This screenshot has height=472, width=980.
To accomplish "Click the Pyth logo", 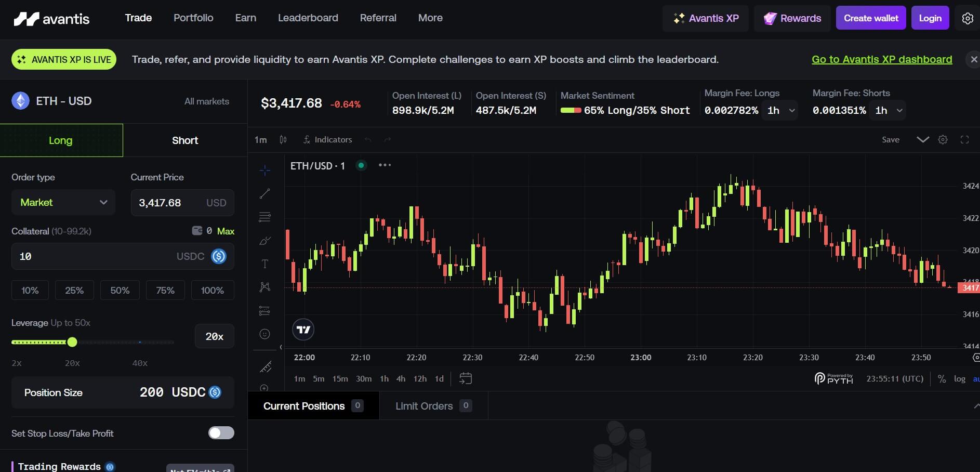I will pyautogui.click(x=833, y=378).
